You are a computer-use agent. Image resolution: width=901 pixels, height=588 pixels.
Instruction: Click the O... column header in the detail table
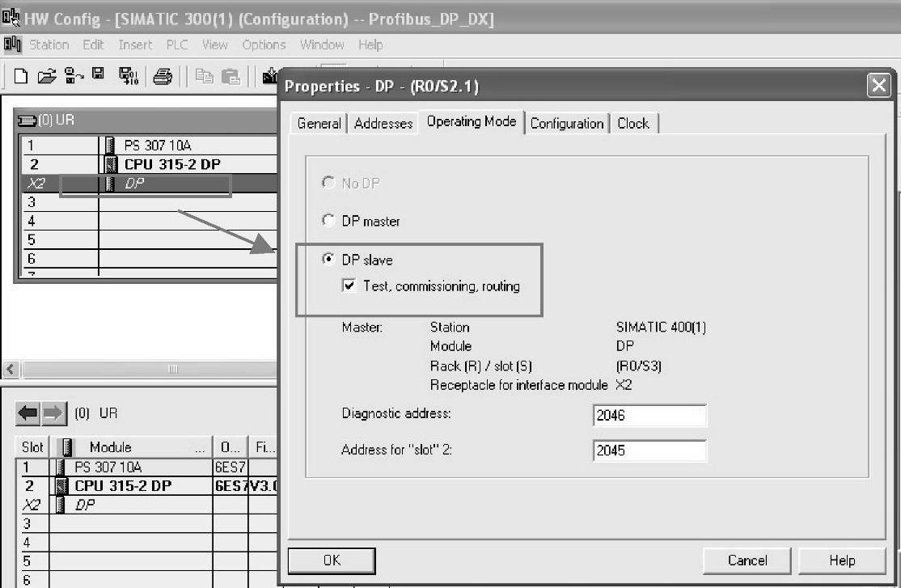[230, 446]
